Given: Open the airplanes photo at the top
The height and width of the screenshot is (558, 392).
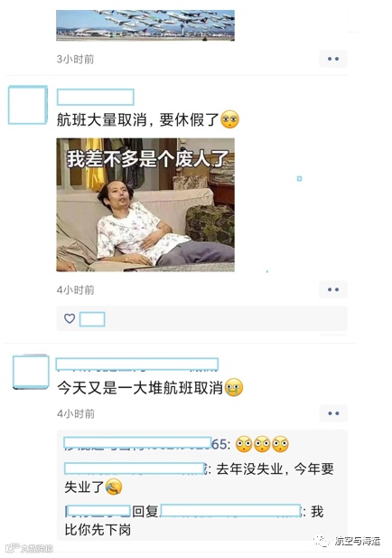Looking at the screenshot, I should [x=145, y=25].
